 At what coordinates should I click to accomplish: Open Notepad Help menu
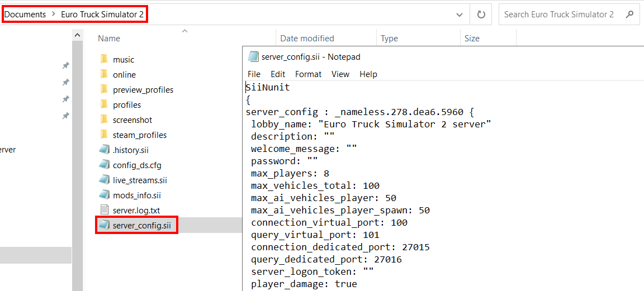(x=368, y=74)
